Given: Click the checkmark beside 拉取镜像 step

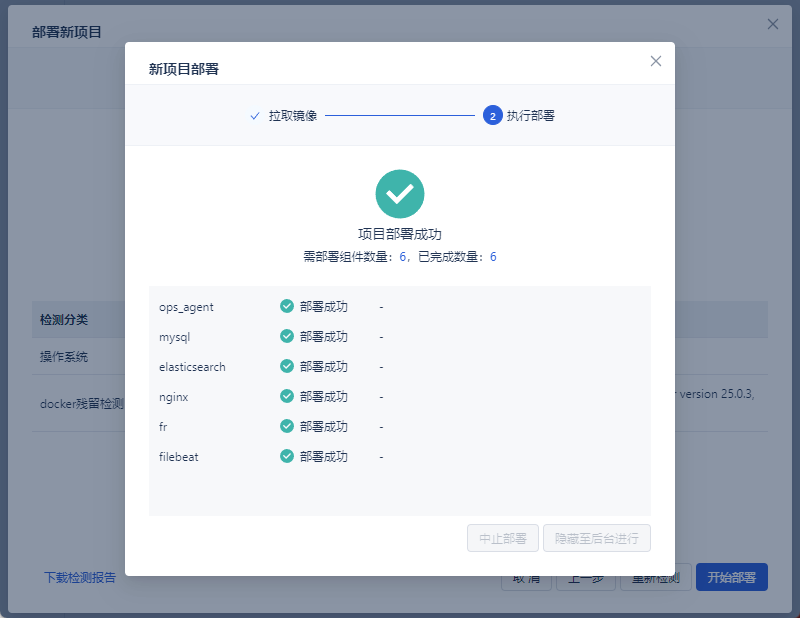Looking at the screenshot, I should 255,116.
